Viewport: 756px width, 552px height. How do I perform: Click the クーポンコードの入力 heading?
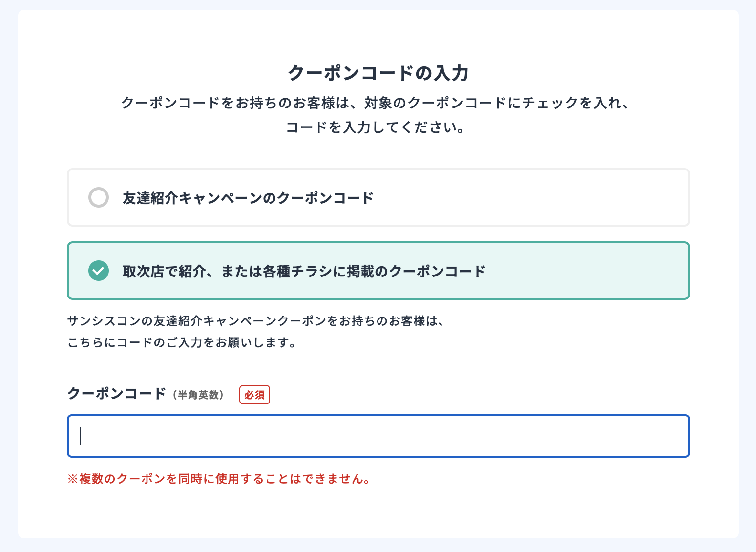pyautogui.click(x=378, y=73)
